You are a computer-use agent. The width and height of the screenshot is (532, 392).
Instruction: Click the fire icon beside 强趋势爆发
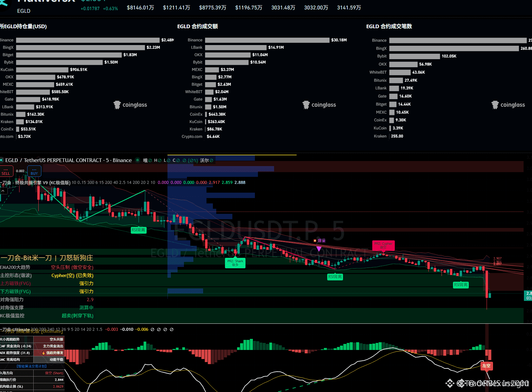coord(43,353)
